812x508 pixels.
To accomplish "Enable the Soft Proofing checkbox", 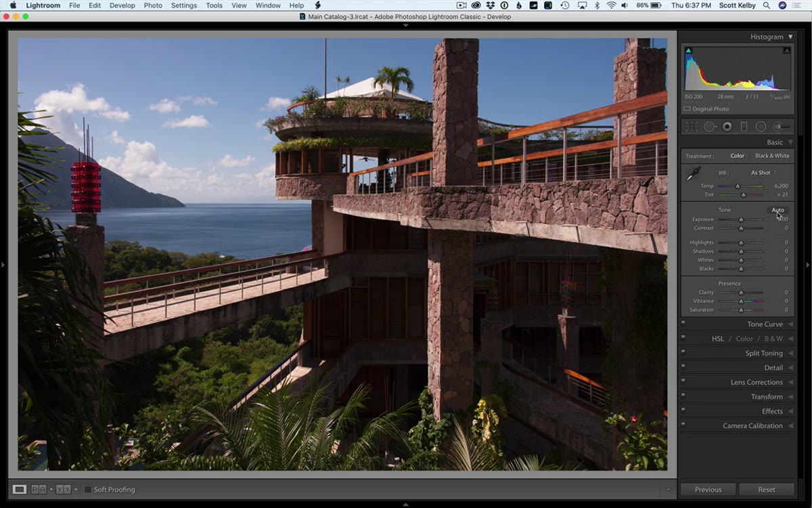I will coord(88,490).
